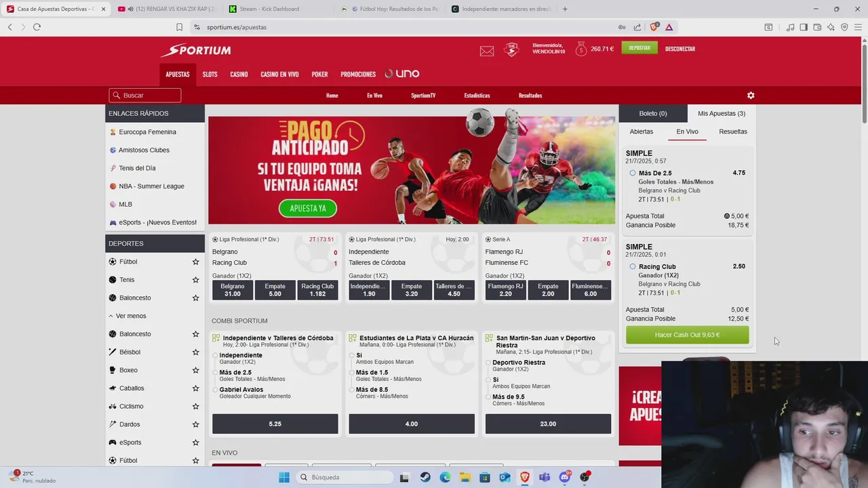Click the user avatar shield icon
Screen dimensions: 868x488
511,49
